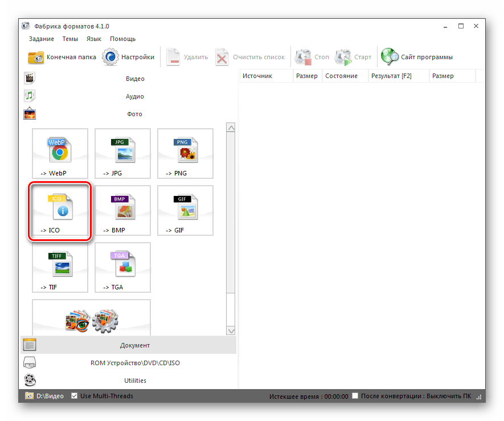The width and height of the screenshot is (504, 421).
Task: Pick the BMP conversion format tile
Action: click(123, 211)
